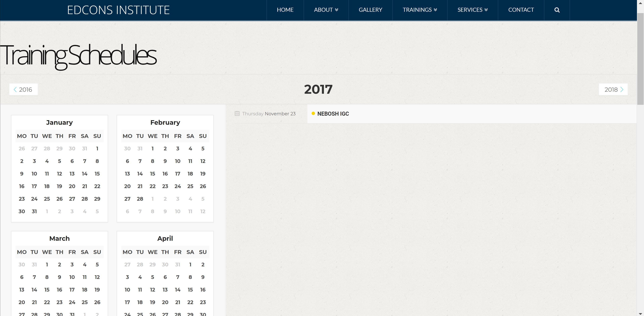This screenshot has height=316, width=644.
Task: Select March 9 in the calendar
Action: click(60, 277)
